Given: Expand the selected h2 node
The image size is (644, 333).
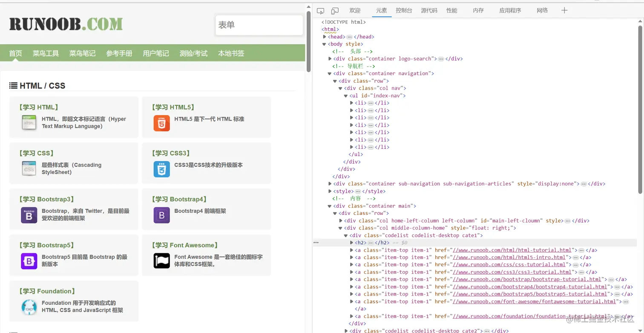Looking at the screenshot, I should pyautogui.click(x=352, y=243).
